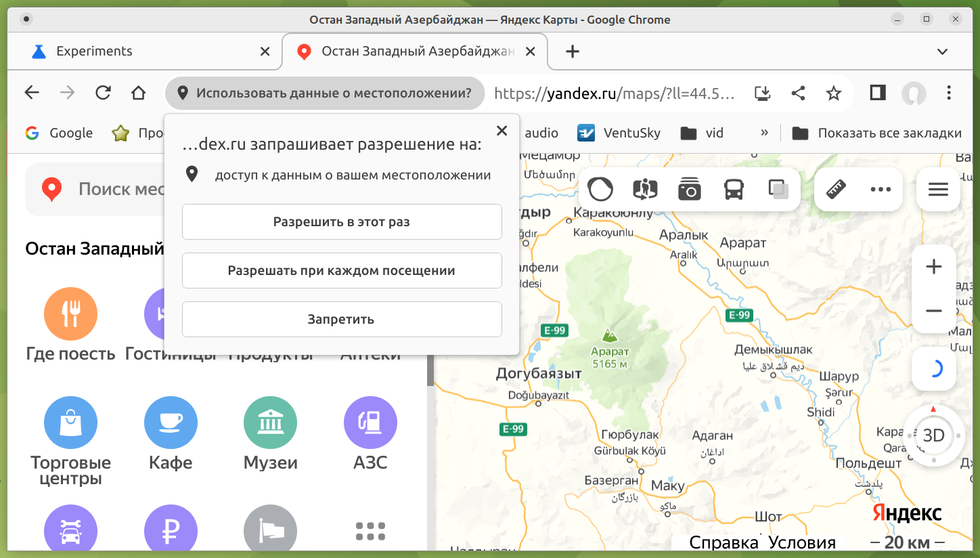Image resolution: width=980 pixels, height=558 pixels.
Task: Show public transport with the bus icon
Action: coord(734,190)
